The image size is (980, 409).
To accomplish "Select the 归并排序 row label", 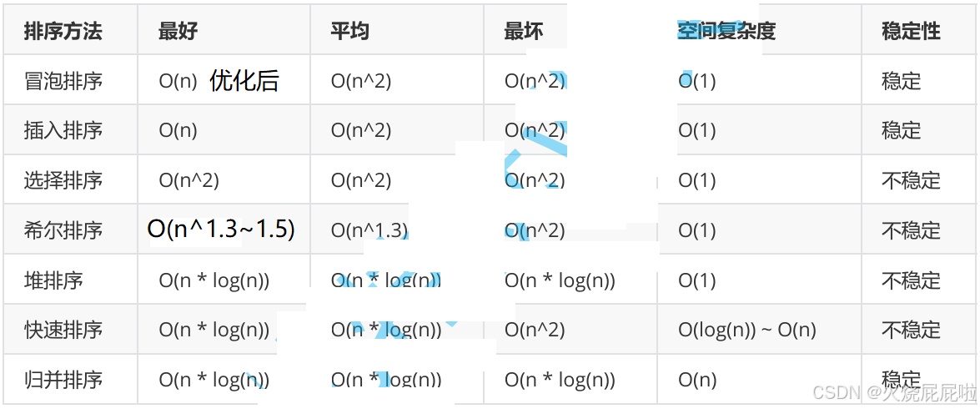I will pyautogui.click(x=63, y=380).
